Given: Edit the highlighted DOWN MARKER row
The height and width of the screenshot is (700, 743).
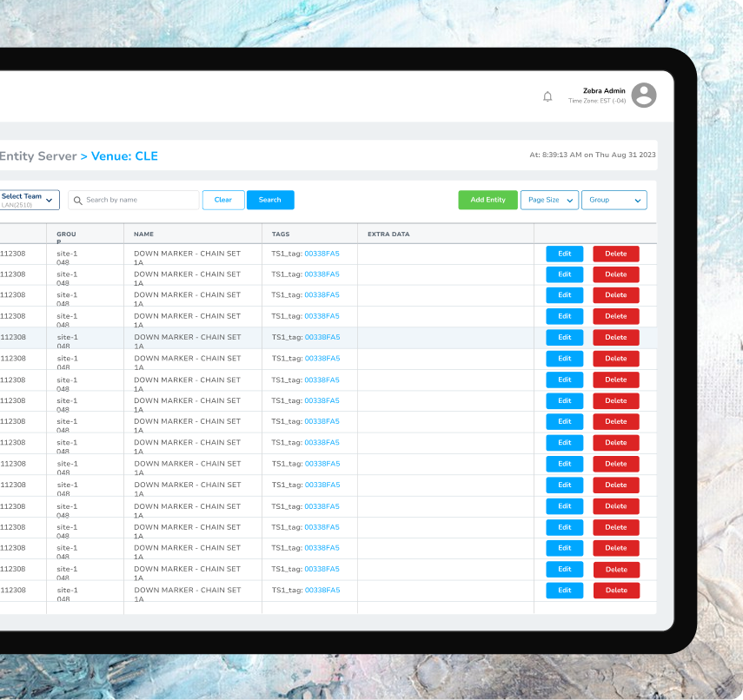Looking at the screenshot, I should (564, 337).
